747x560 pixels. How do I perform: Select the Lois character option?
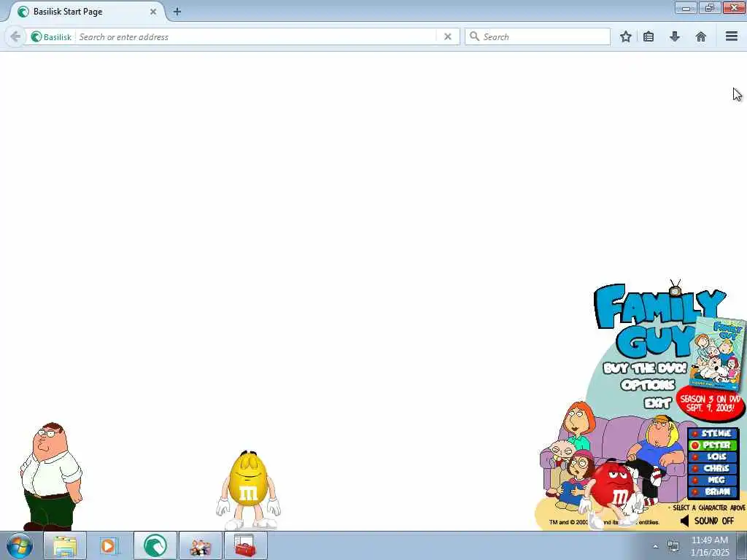[x=713, y=456]
